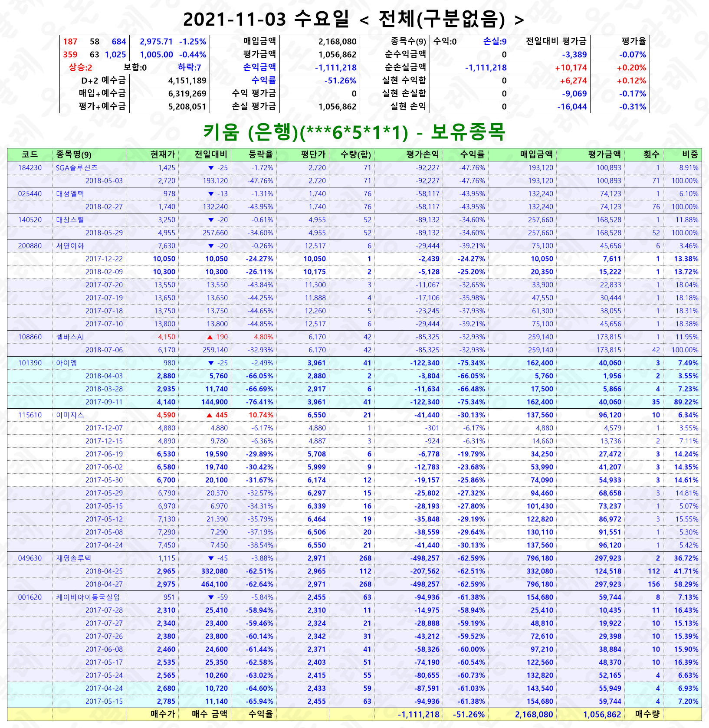Click the 손실:9 label
This screenshot has width=709, height=728.
(495, 42)
